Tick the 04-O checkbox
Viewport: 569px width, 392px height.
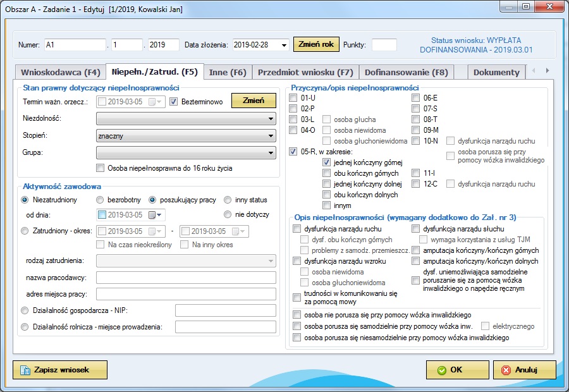293,130
